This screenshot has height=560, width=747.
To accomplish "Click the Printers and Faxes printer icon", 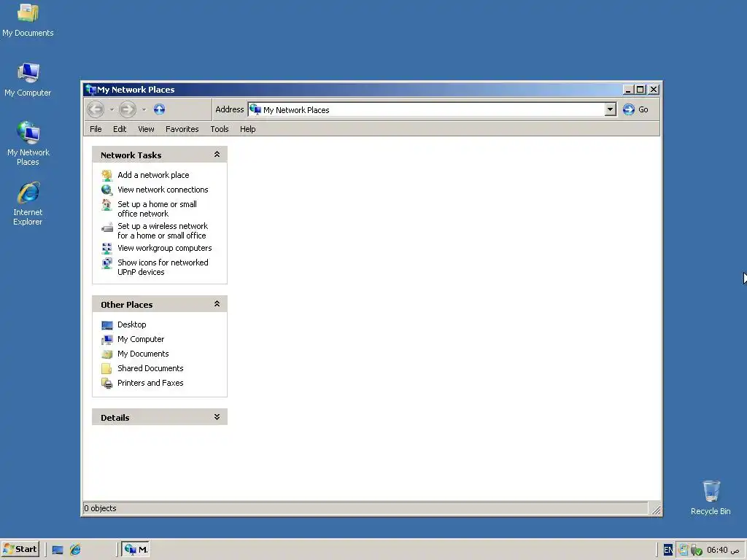I will tap(107, 384).
